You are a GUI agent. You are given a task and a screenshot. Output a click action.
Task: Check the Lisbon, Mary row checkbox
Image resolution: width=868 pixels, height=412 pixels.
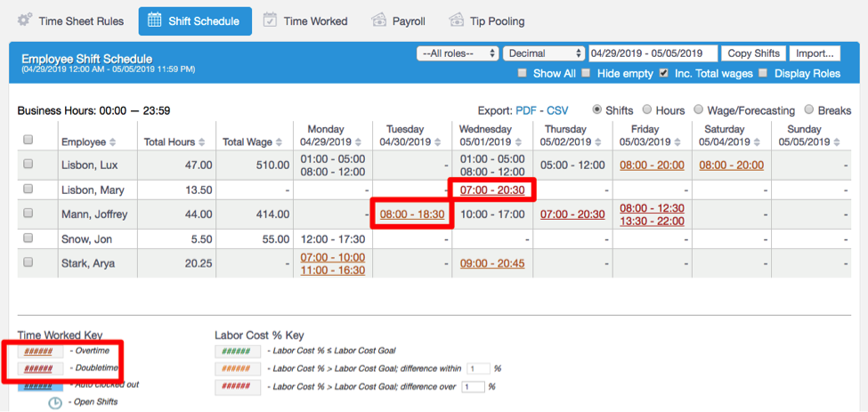click(28, 189)
